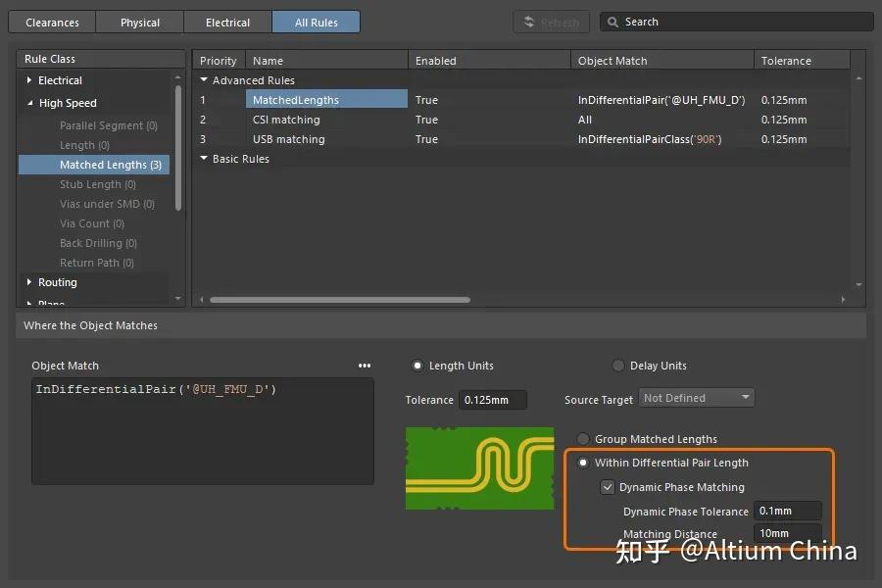Click the matched length routing preview image
The height and width of the screenshot is (588, 882).
click(x=480, y=468)
